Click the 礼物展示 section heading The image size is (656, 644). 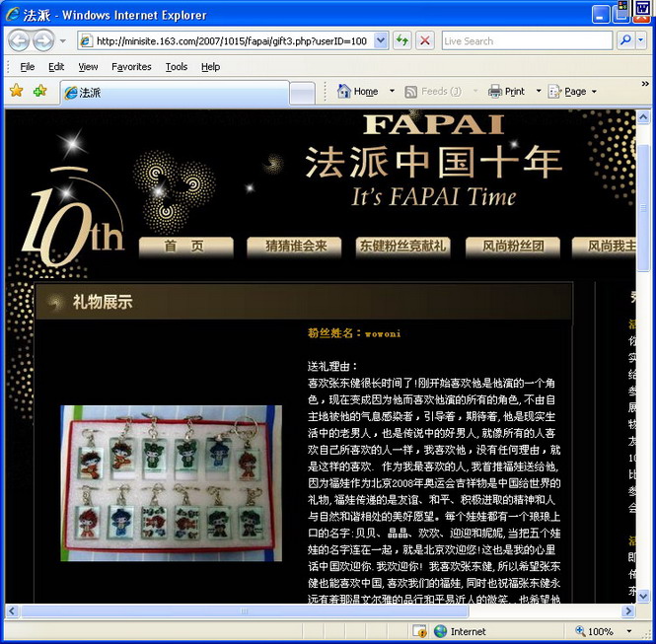(x=103, y=302)
